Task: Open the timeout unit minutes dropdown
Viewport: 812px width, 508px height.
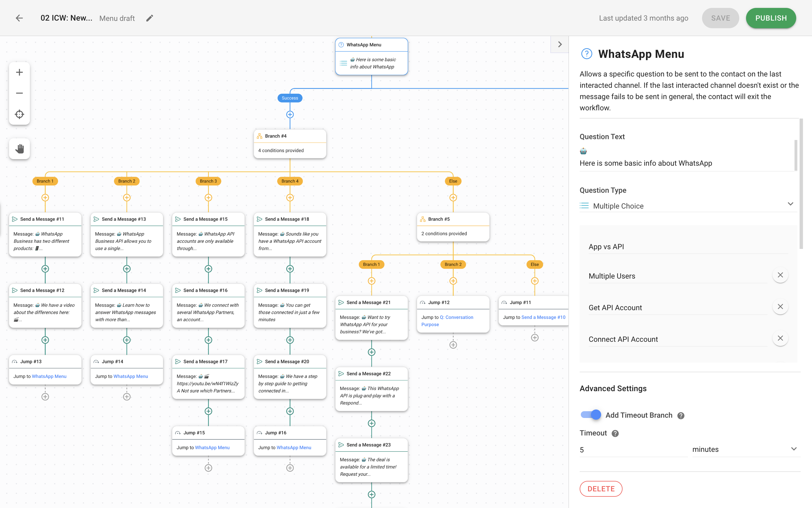Action: (x=746, y=449)
